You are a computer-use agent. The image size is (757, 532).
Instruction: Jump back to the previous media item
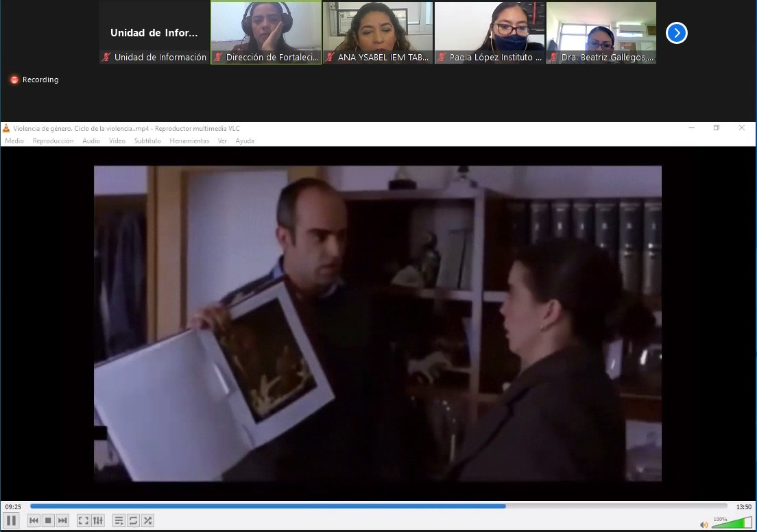tap(33, 520)
